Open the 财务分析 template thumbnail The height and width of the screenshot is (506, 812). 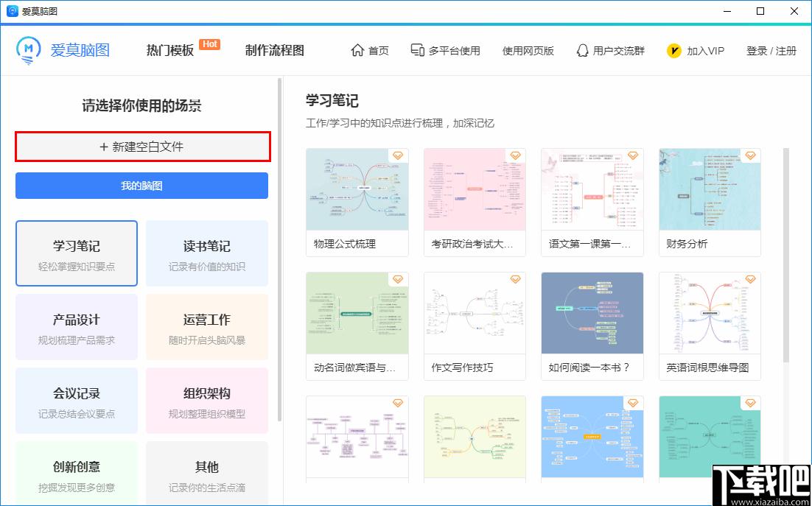point(710,189)
